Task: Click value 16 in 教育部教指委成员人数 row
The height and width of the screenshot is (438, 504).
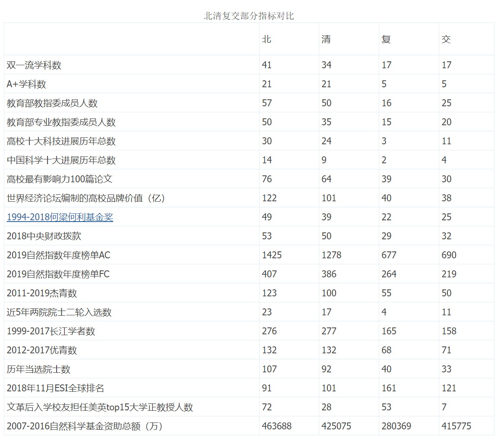Action: point(387,103)
